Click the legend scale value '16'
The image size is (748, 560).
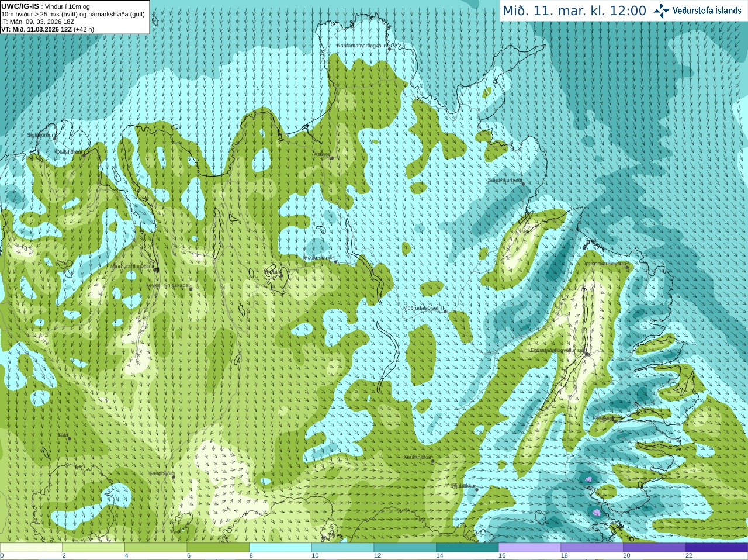pyautogui.click(x=502, y=556)
